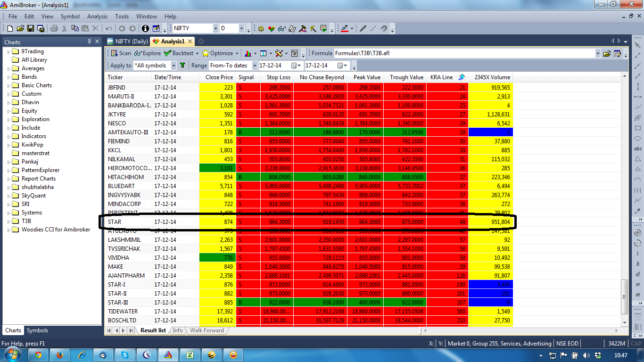The height and width of the screenshot is (362, 644).
Task: Switch to the Symbols panel tab
Action: pos(37,330)
